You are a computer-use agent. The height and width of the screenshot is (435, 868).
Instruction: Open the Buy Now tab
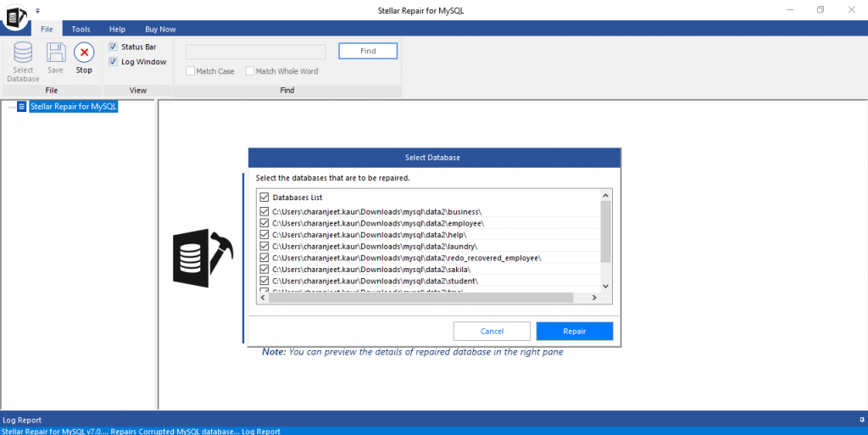160,29
